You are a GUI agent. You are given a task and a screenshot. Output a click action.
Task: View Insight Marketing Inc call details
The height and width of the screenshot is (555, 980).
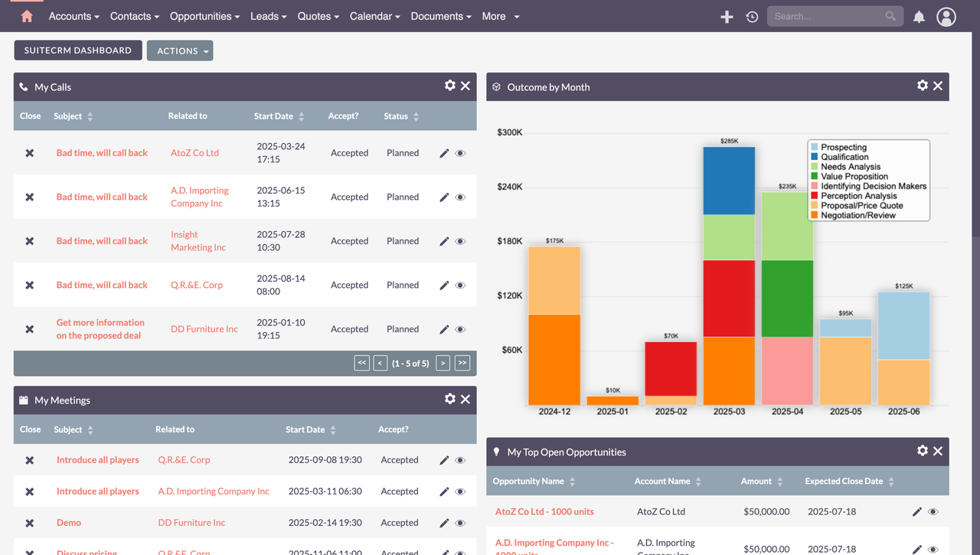coord(460,241)
